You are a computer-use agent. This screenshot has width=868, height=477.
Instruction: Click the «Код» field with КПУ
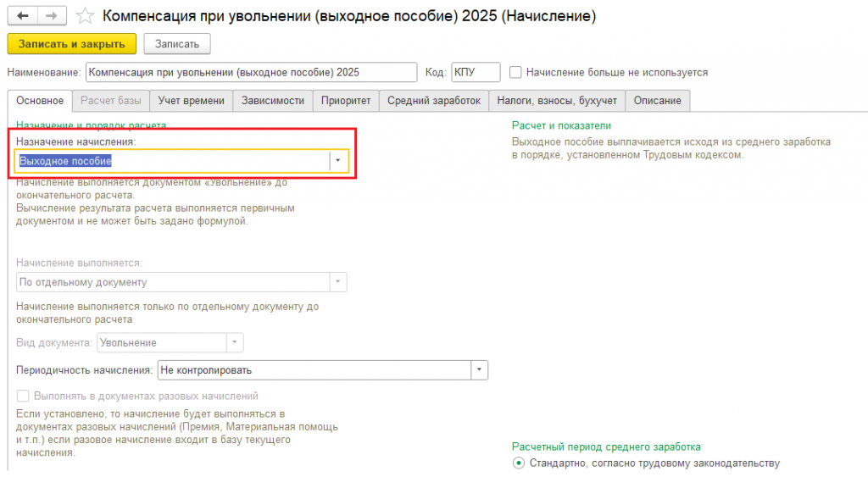pyautogui.click(x=475, y=73)
